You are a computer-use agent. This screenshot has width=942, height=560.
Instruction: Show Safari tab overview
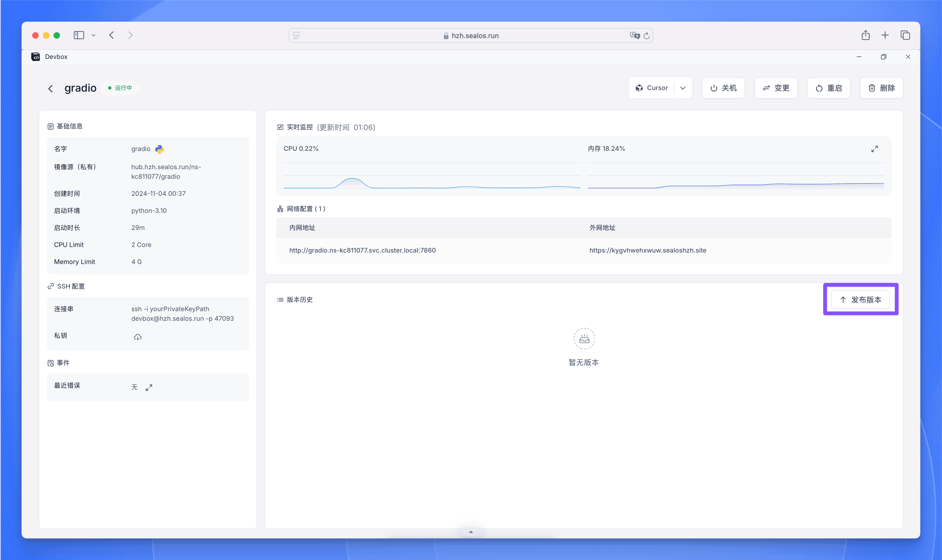(905, 35)
